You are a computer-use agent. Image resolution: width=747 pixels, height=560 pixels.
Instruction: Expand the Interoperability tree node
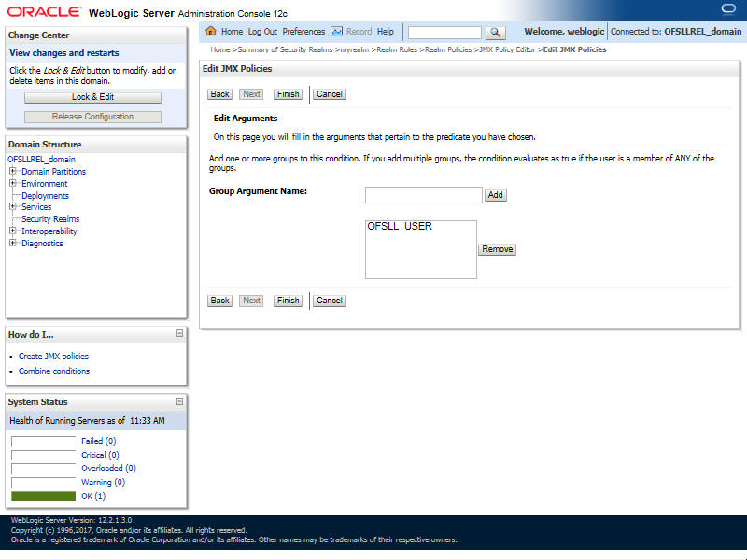tap(13, 231)
